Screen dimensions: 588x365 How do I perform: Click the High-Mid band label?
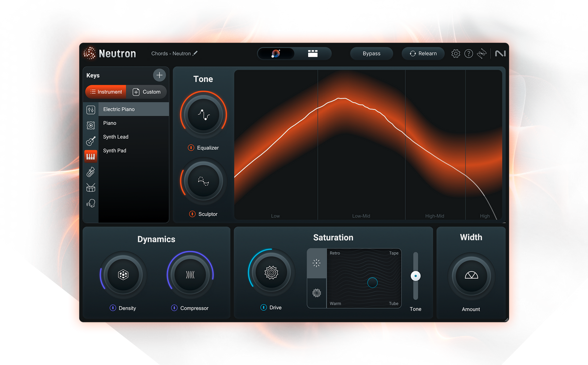[x=435, y=216]
